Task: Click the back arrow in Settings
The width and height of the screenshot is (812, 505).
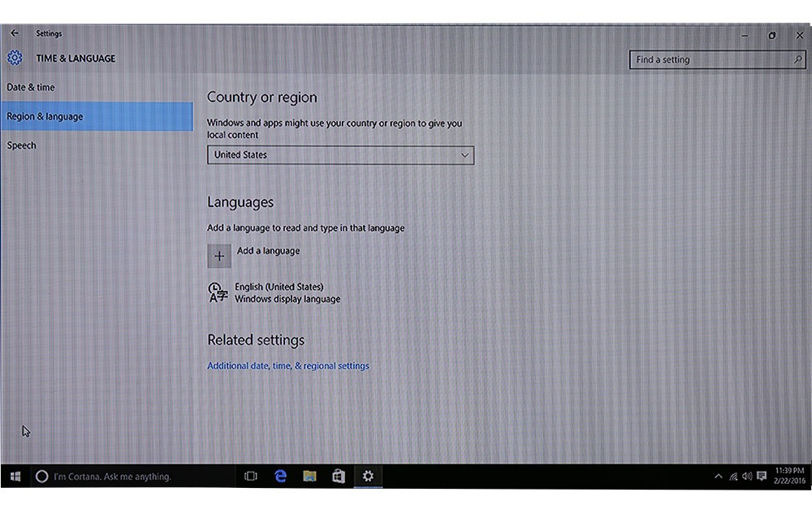Action: point(14,33)
